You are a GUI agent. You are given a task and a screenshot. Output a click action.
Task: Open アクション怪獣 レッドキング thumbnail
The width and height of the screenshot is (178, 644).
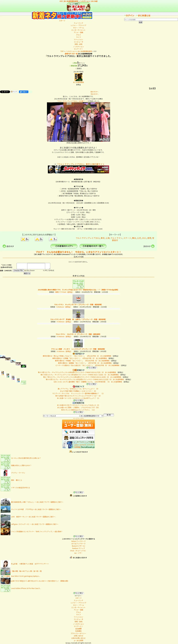[x=78, y=343]
